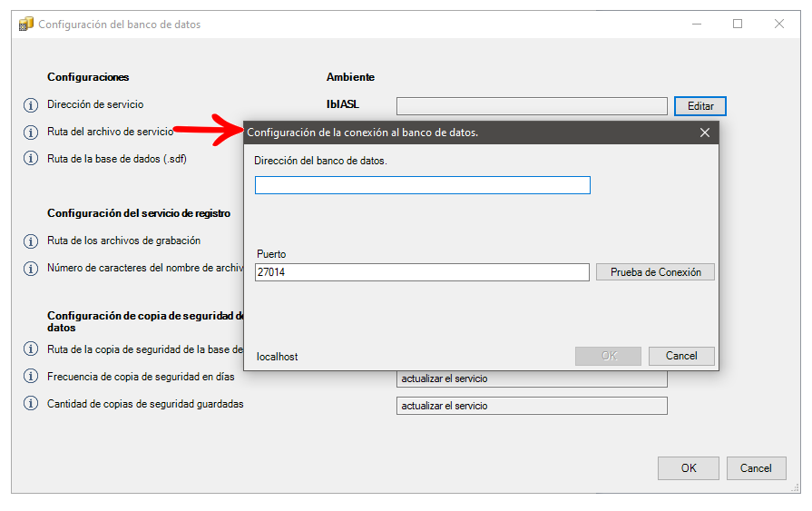Click info icon for Frecuencia de copia de seguridad
The image size is (812, 511).
tap(30, 377)
